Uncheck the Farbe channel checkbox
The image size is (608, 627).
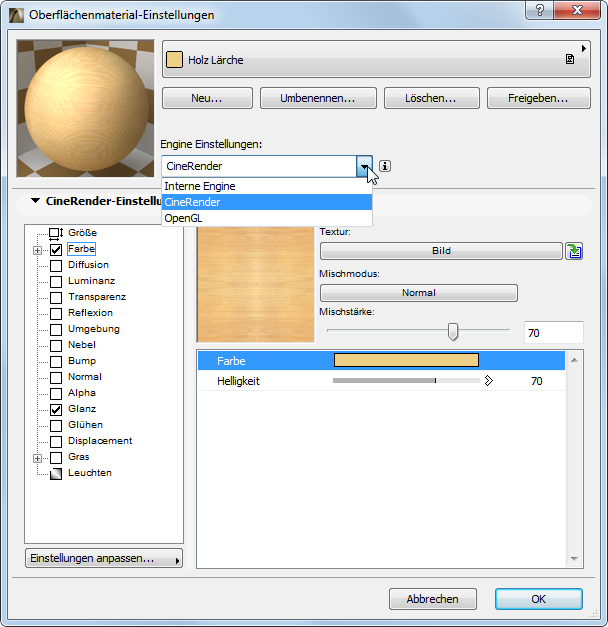(x=56, y=250)
